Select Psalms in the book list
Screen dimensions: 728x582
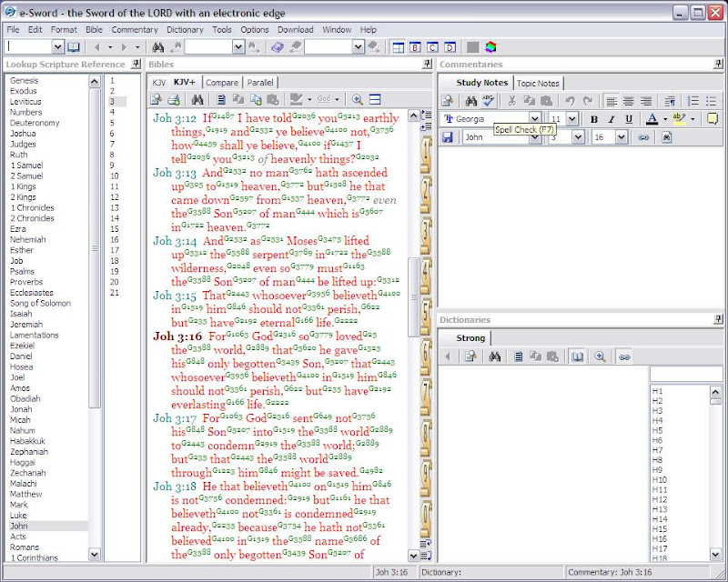tap(22, 271)
